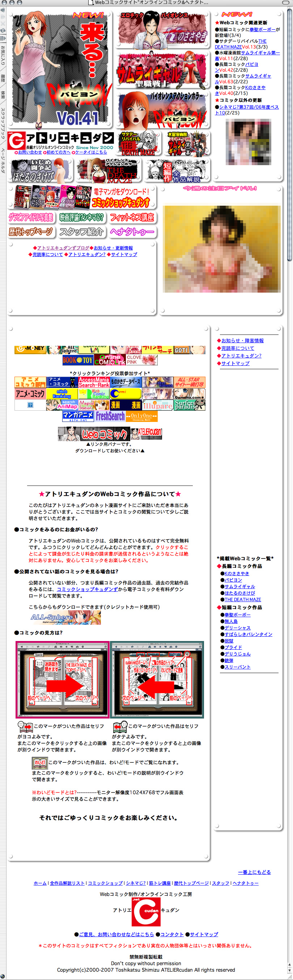Screen dimensions: 293x980
Task: Click the illupare banner
Action: click(158, 405)
